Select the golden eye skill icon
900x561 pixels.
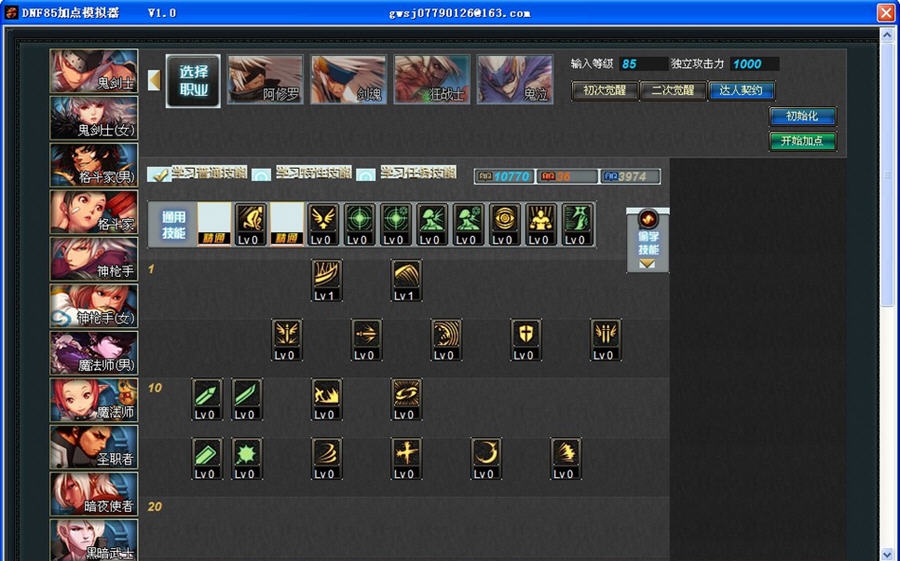click(x=505, y=224)
